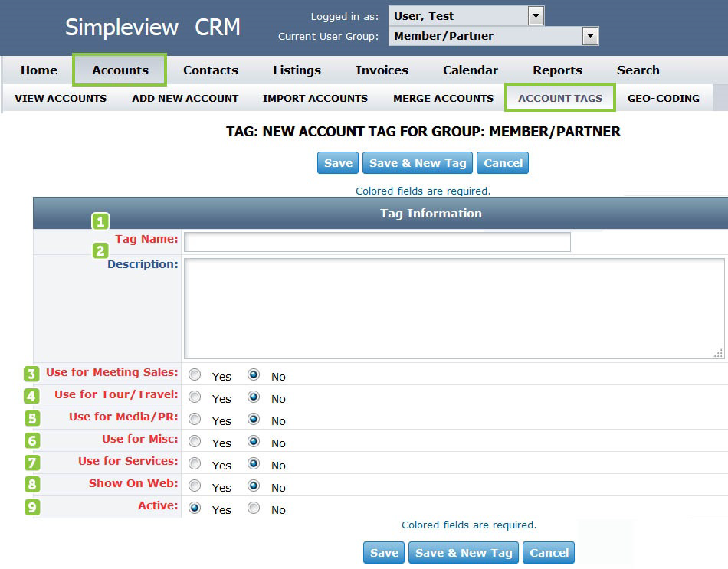Open the Logged in as user dropdown
Viewport: 728px width, 569px height.
point(466,16)
